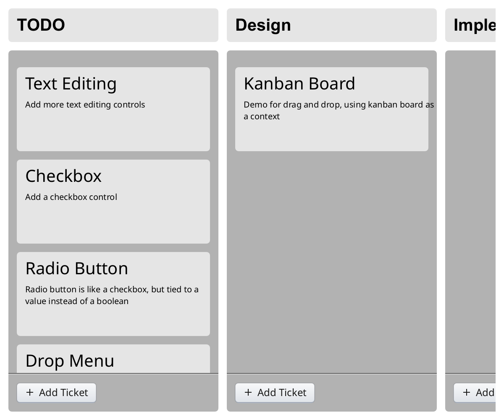Click the Design column header
This screenshot has width=504, height=420.
332,25
